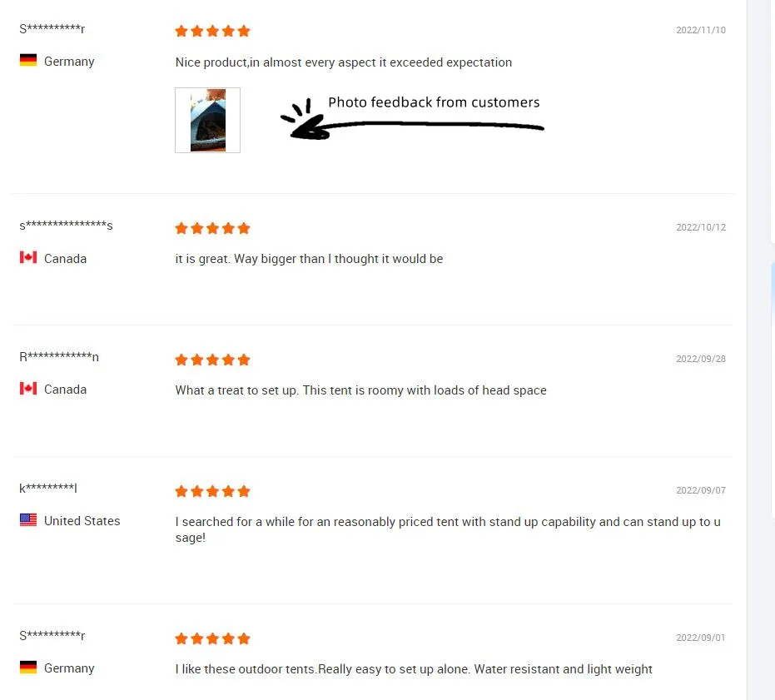Click the review about roomy tent head space
Screen dimensions: 775x700
360,390
